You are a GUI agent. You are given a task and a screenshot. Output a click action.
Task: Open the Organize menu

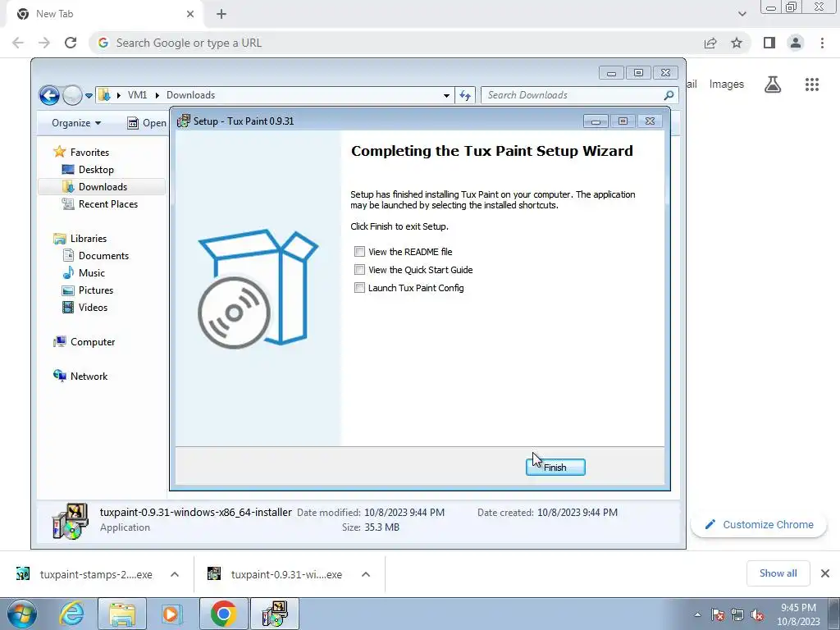coord(76,123)
